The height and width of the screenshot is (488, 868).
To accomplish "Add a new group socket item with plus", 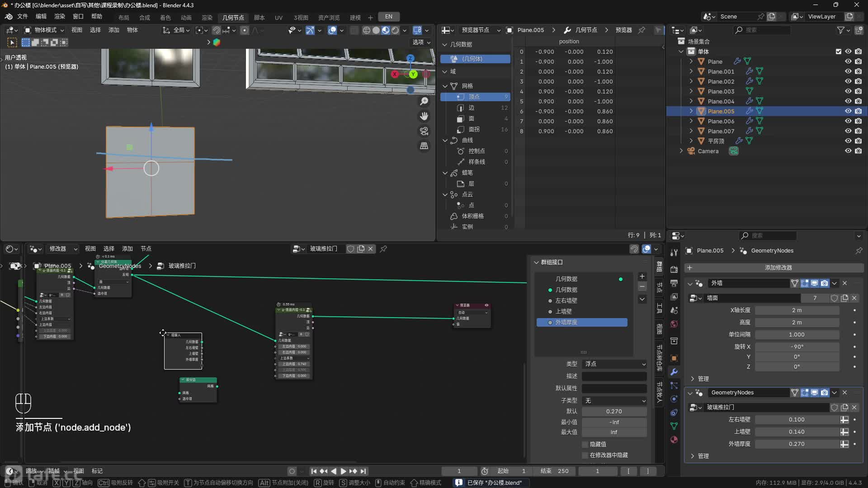I will tap(642, 277).
